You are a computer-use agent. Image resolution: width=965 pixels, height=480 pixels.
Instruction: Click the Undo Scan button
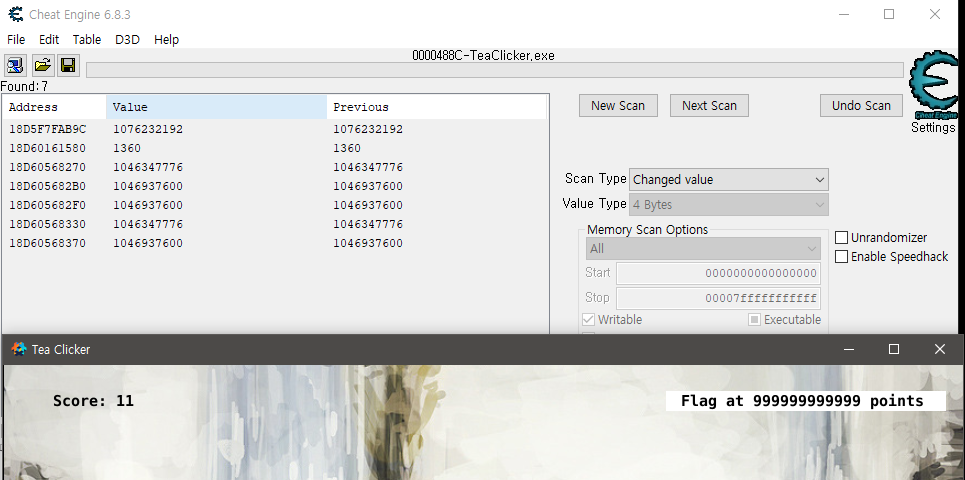click(861, 105)
